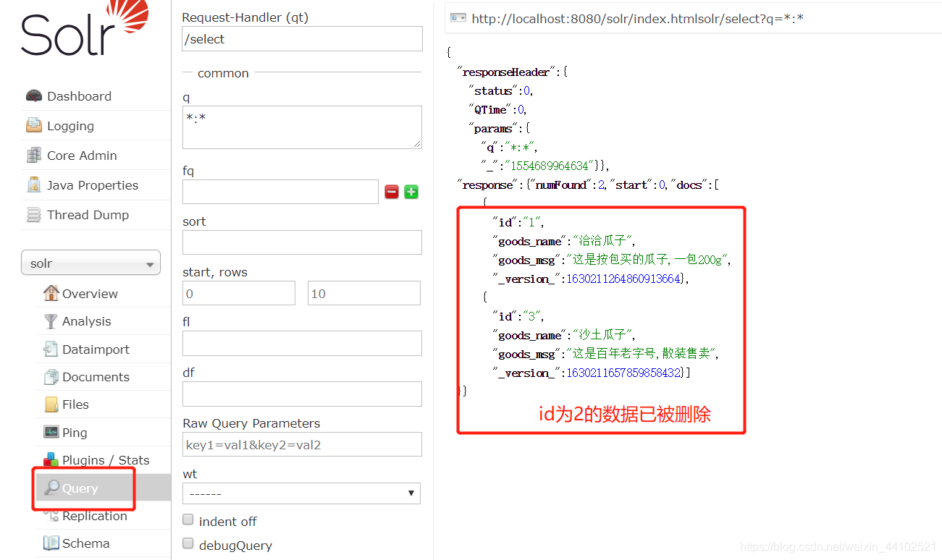This screenshot has width=942, height=560.
Task: Click the sort input field
Action: click(x=302, y=242)
